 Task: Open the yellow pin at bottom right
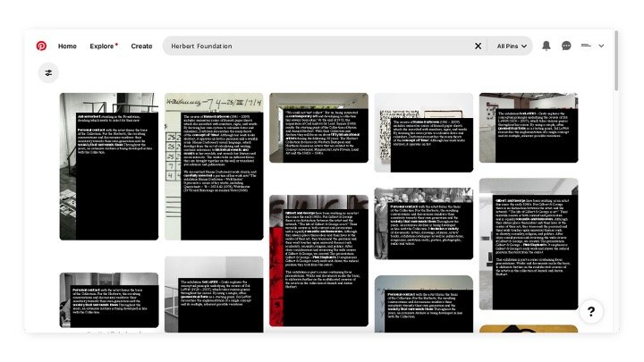(529, 329)
